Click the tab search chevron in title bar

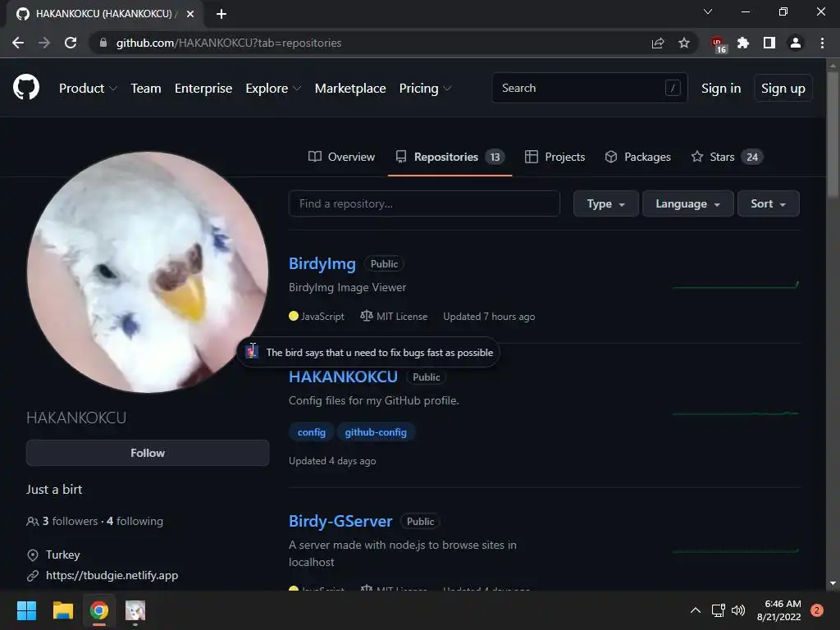point(708,11)
